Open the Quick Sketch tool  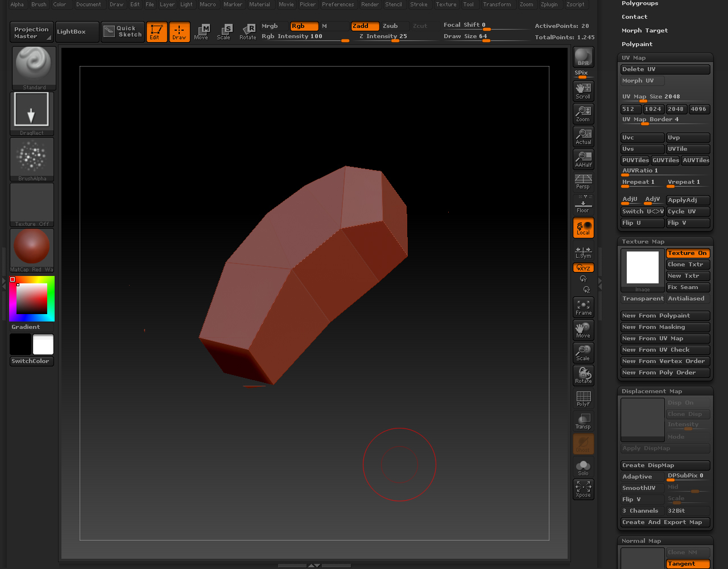[123, 32]
